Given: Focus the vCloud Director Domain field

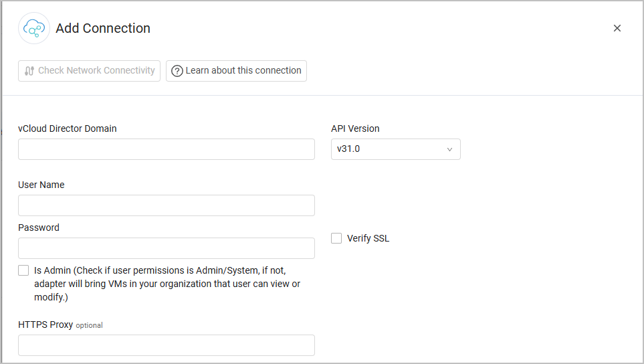Looking at the screenshot, I should point(167,149).
